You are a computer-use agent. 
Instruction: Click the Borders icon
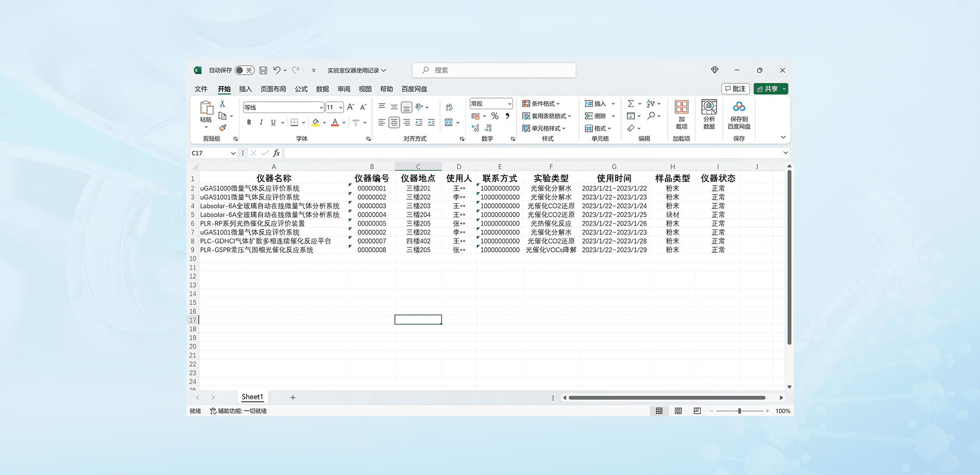tap(295, 123)
